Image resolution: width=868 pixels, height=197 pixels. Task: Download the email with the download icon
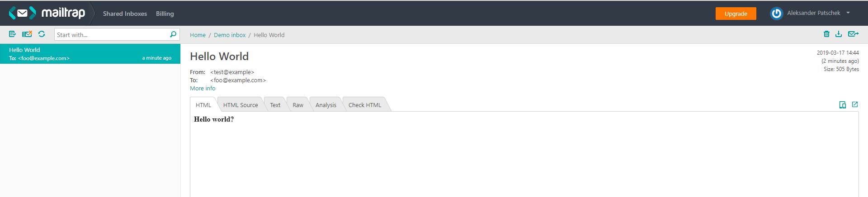click(x=839, y=34)
